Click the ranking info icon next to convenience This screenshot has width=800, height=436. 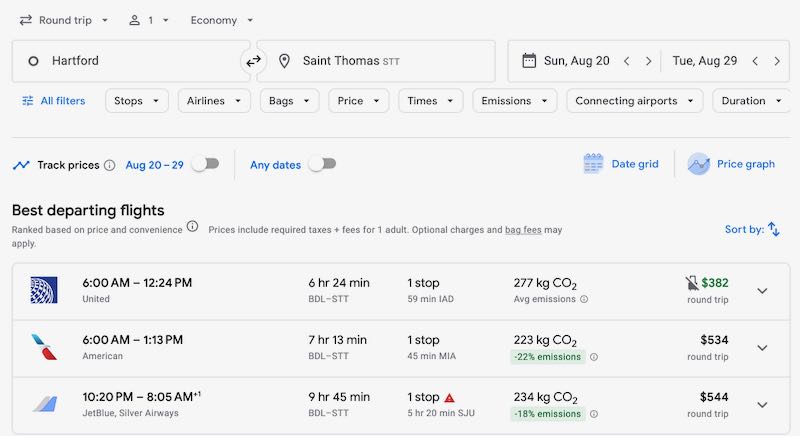tap(192, 226)
